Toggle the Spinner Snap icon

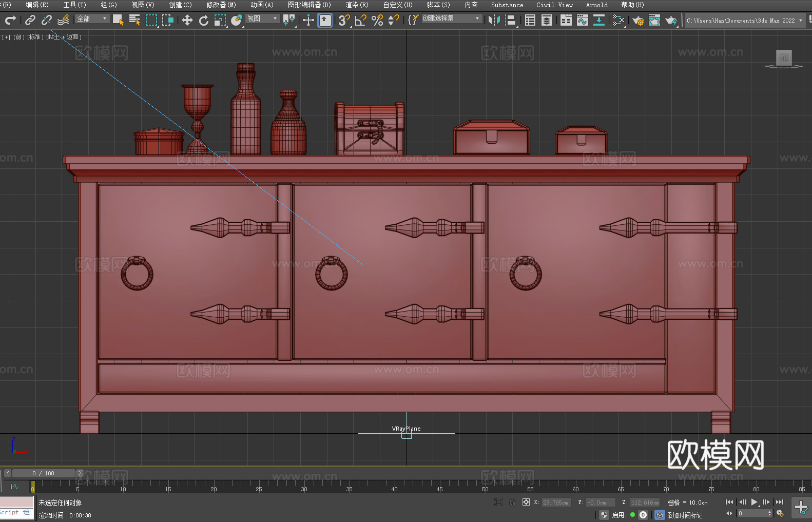(394, 20)
